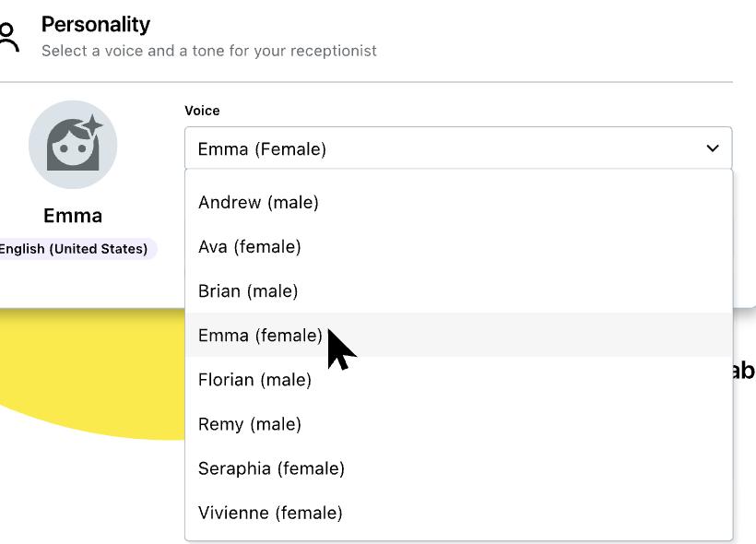The width and height of the screenshot is (756, 544).
Task: Choose Vivienne (female) voice
Action: (270, 513)
